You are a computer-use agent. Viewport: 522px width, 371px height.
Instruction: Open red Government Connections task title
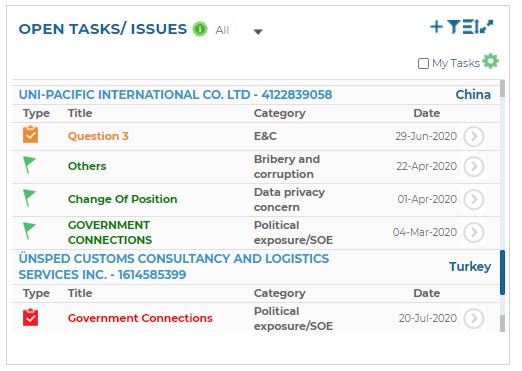coord(140,318)
